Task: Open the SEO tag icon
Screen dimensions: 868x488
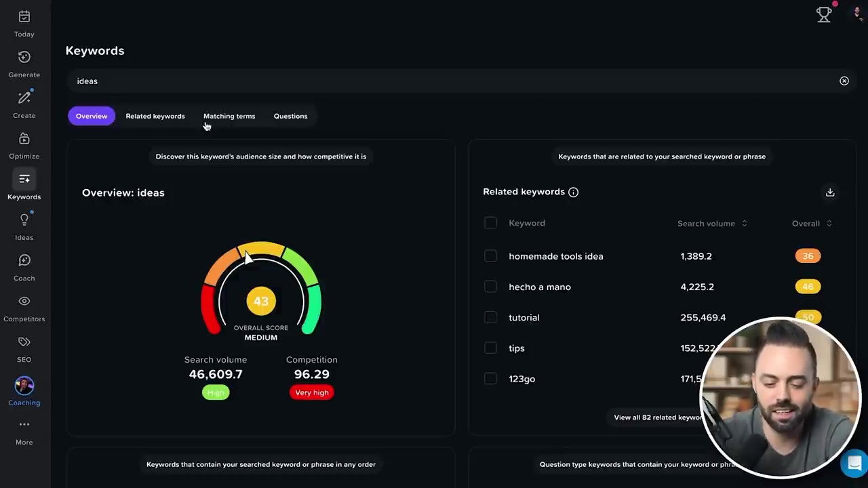Action: [x=24, y=342]
